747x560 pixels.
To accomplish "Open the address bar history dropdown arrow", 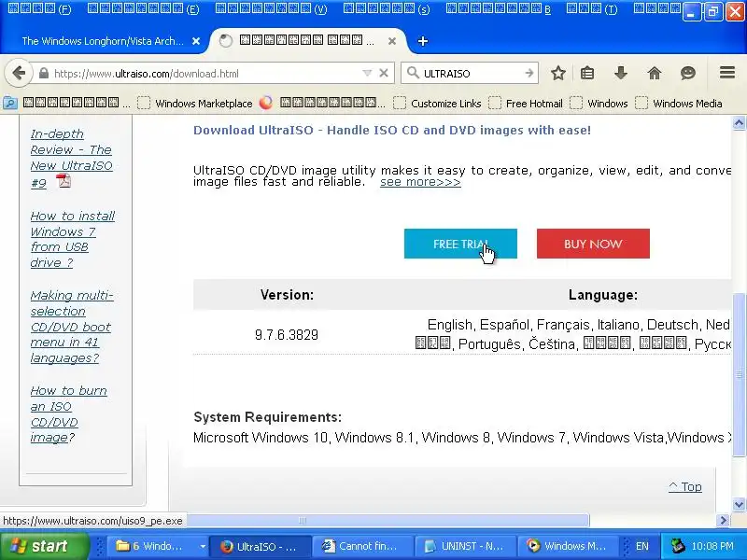I will coord(367,74).
